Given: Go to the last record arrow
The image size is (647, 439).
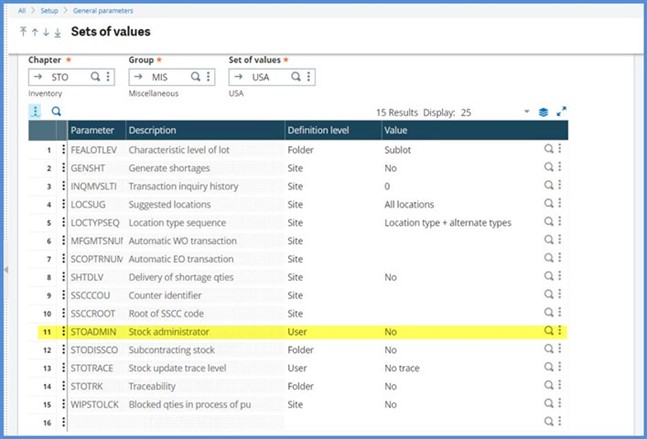Looking at the screenshot, I should 57,32.
